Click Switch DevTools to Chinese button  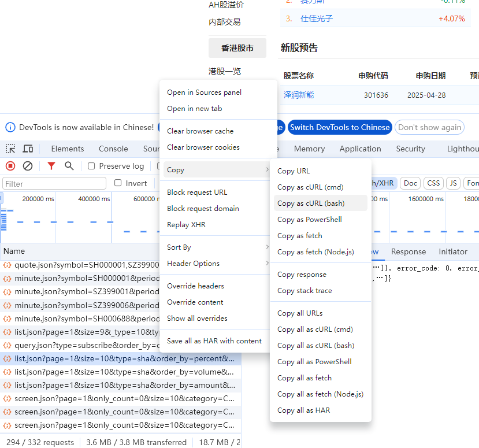point(340,127)
